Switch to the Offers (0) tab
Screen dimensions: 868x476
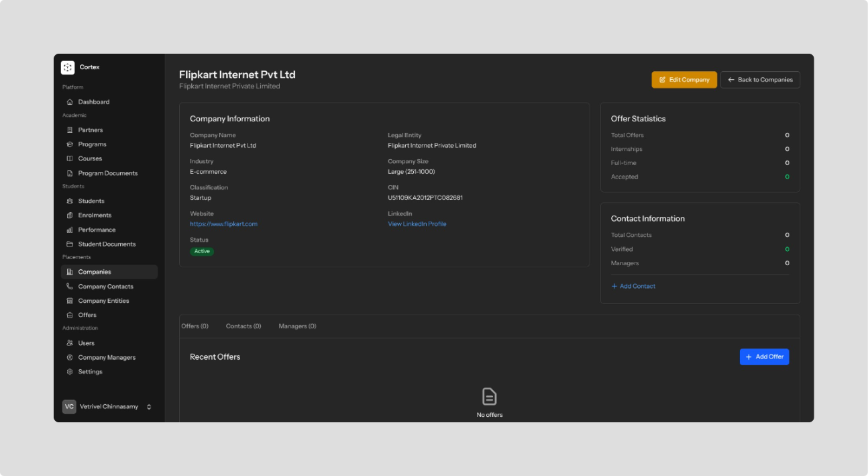coord(195,326)
